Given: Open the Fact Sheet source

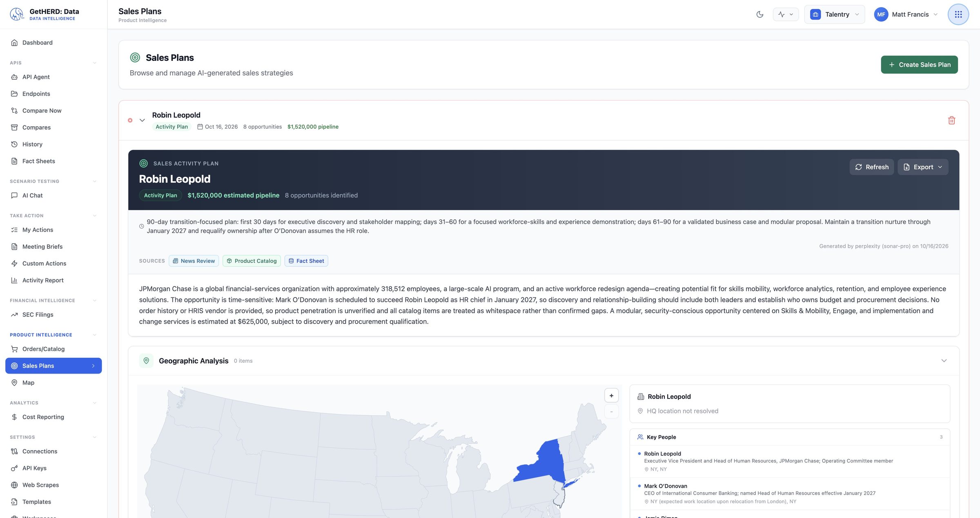Looking at the screenshot, I should click(306, 261).
